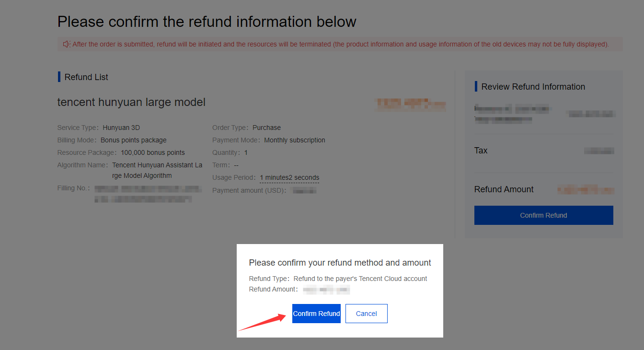Screen dimensions: 644x350
Task: Click the redacted Payment amount (USD) value
Action: pyautogui.click(x=302, y=189)
